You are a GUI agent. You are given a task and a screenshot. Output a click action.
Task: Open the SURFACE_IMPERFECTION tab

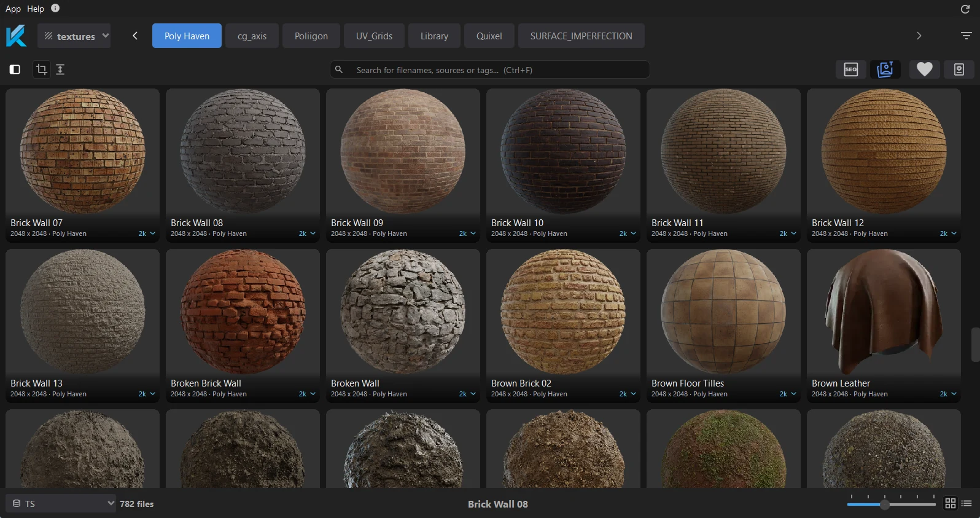[581, 36]
